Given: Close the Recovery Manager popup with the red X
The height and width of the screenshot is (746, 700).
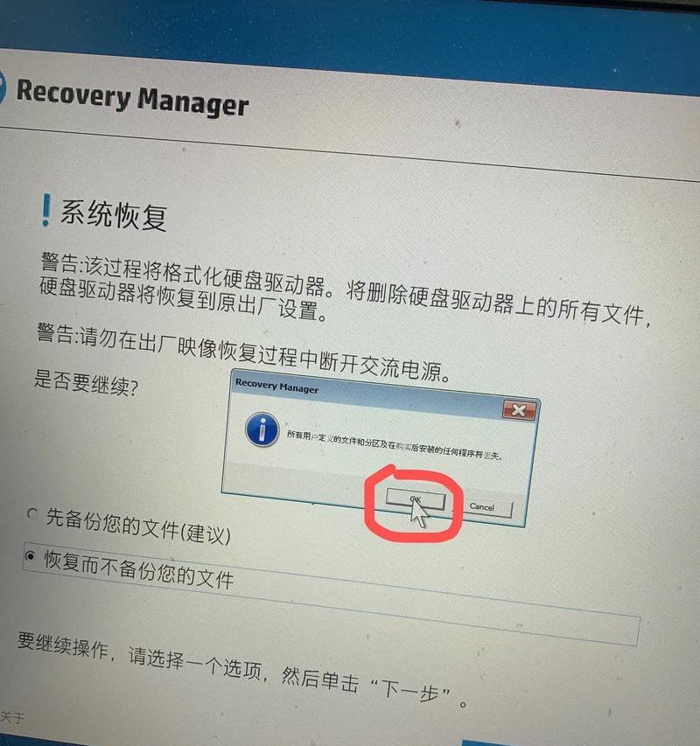Looking at the screenshot, I should 519,410.
